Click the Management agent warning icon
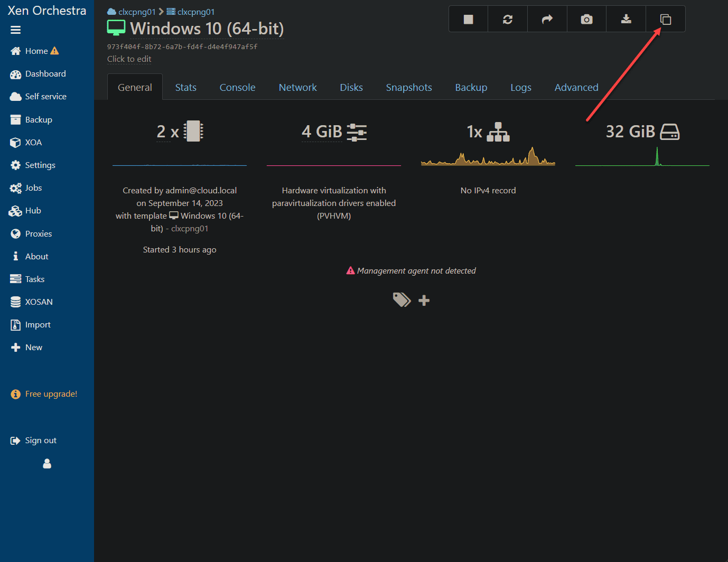The width and height of the screenshot is (728, 562). click(x=350, y=270)
